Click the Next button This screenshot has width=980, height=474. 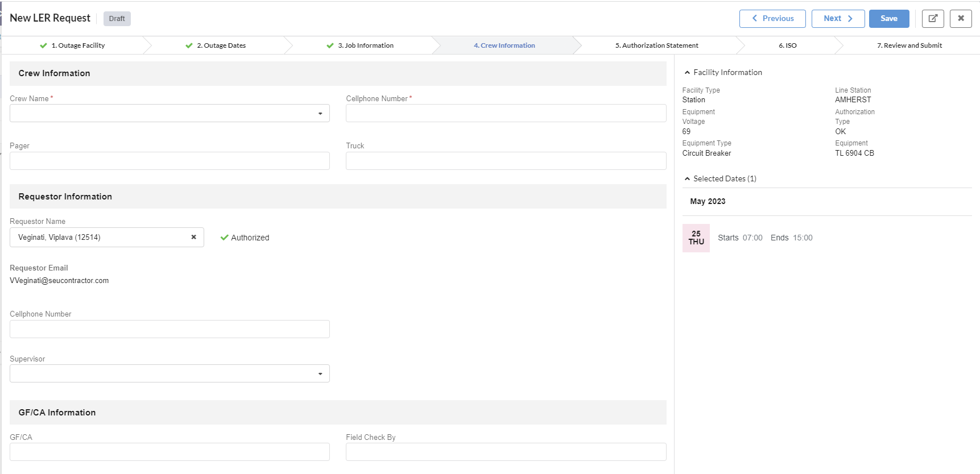tap(837, 19)
